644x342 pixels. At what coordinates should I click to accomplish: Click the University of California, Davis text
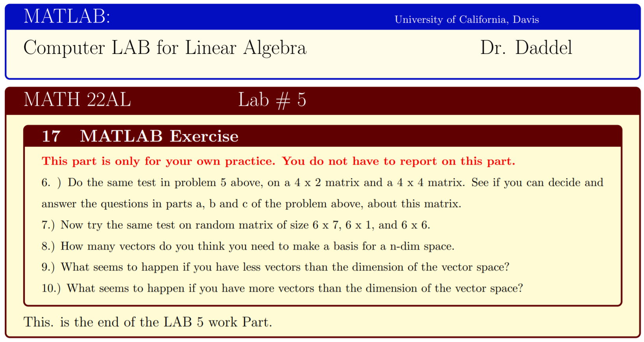coord(467,20)
